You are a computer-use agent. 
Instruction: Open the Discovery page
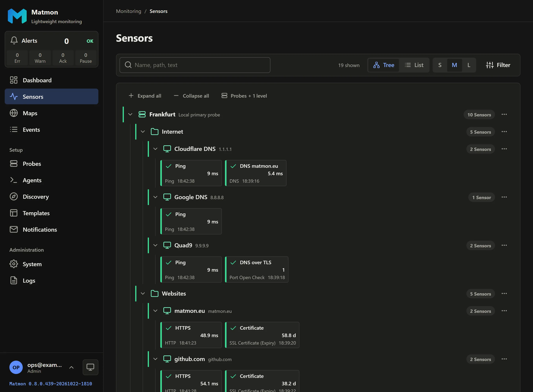coord(52,197)
